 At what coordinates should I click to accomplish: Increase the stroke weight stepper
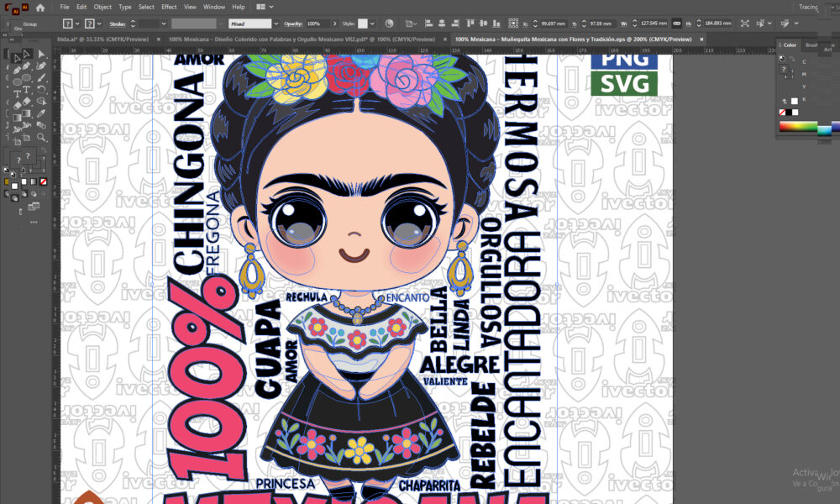click(133, 22)
